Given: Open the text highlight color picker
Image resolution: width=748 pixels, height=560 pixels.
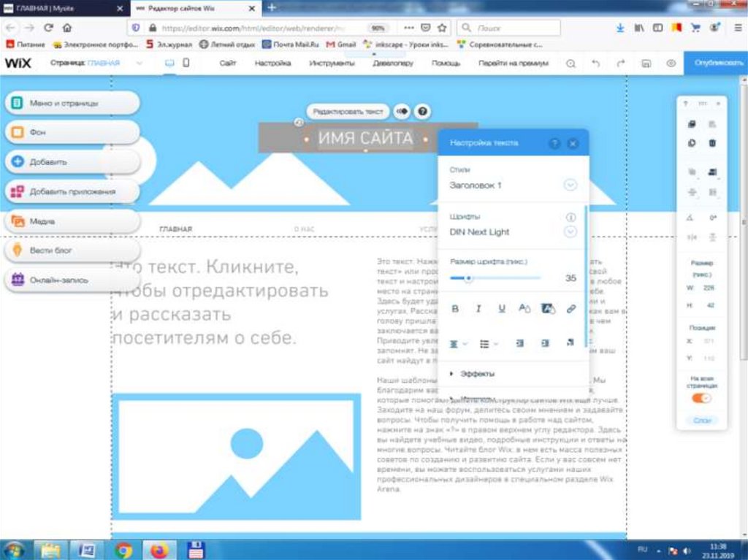Looking at the screenshot, I should pyautogui.click(x=548, y=309).
